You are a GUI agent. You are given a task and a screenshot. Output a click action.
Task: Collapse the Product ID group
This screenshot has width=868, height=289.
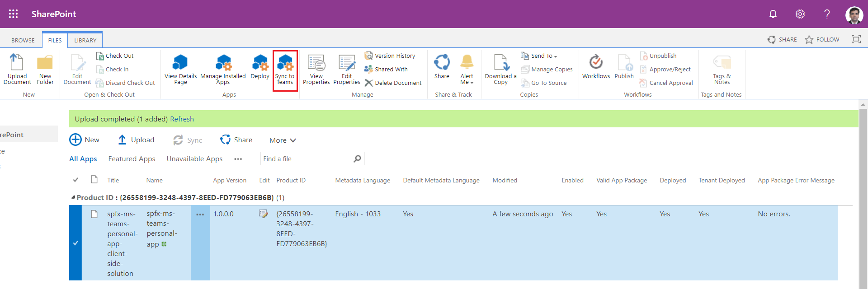tap(73, 197)
